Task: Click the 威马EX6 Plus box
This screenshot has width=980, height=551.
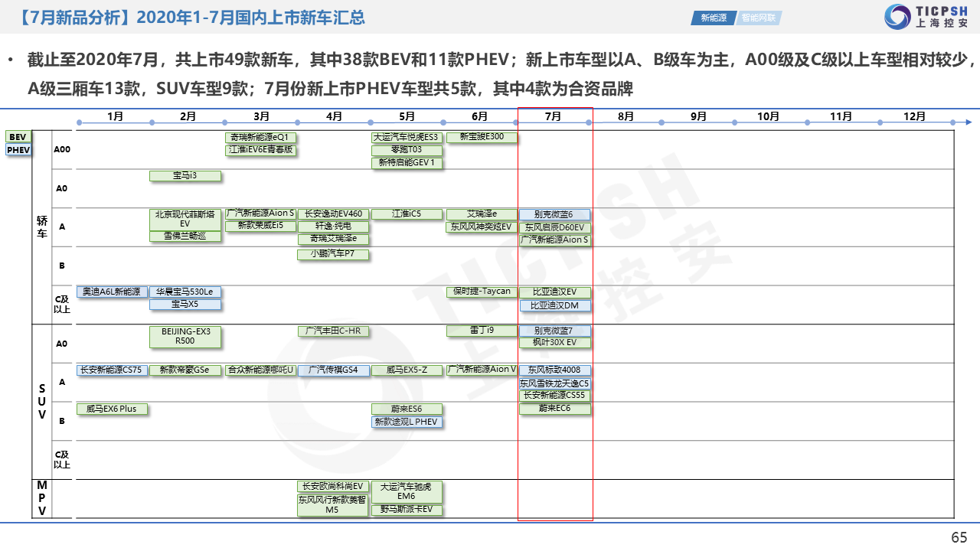Action: click(x=112, y=409)
